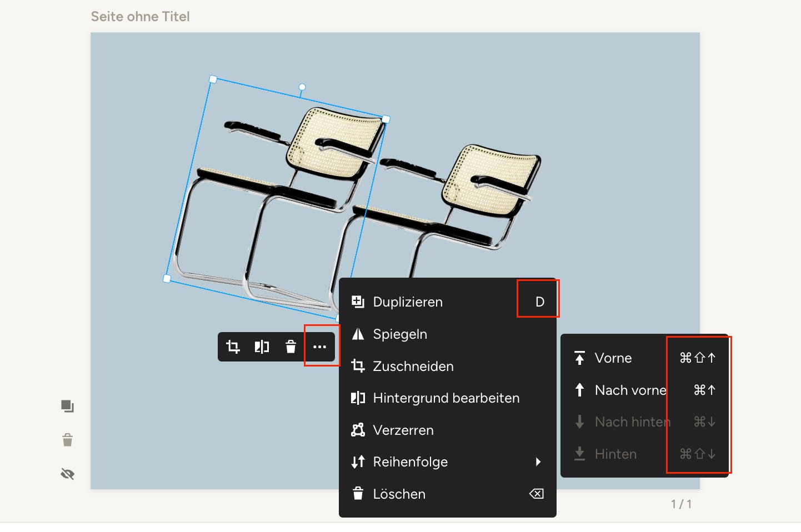Open the three-dots more options button
Screen dimensions: 801x532
pyautogui.click(x=319, y=347)
